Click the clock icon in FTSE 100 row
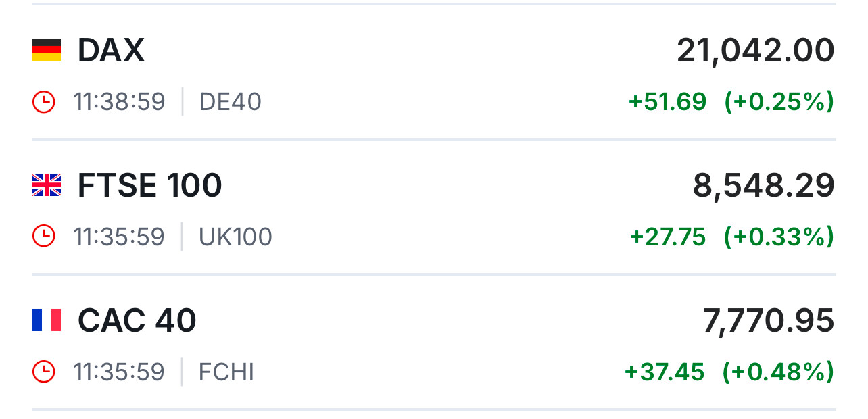Screen dimensions: 868x419 [x=44, y=237]
